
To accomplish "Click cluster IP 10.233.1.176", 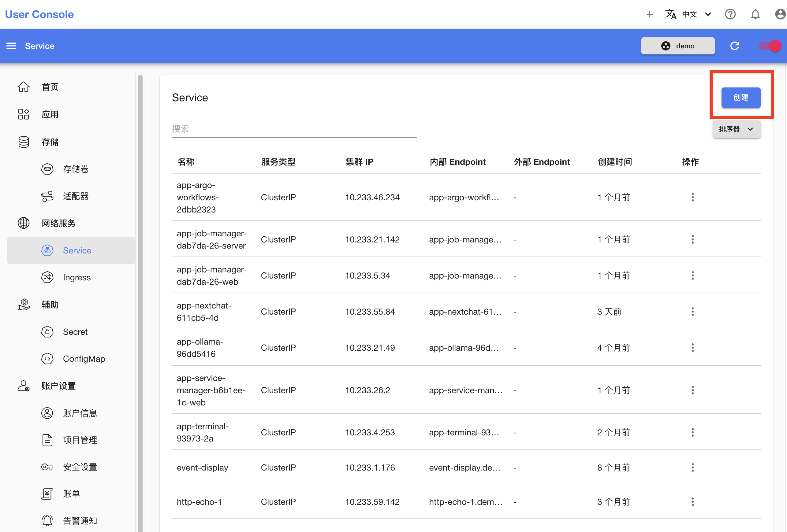I will [370, 468].
